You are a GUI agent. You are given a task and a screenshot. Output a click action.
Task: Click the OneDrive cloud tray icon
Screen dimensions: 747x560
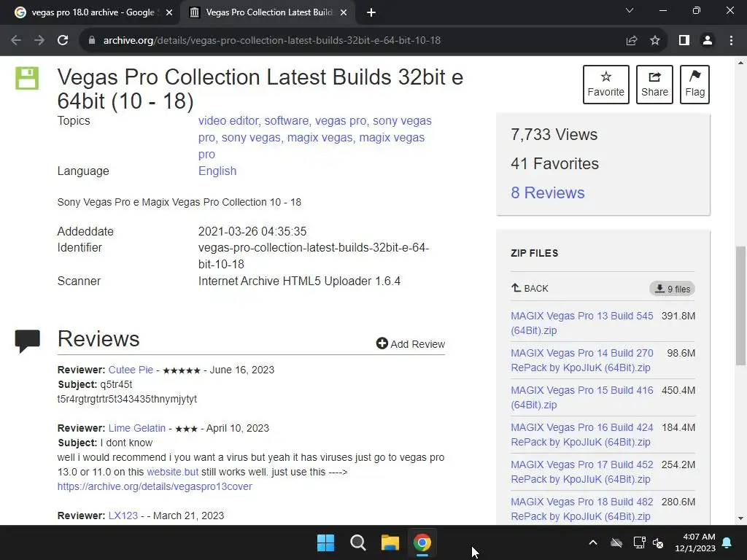click(x=616, y=542)
